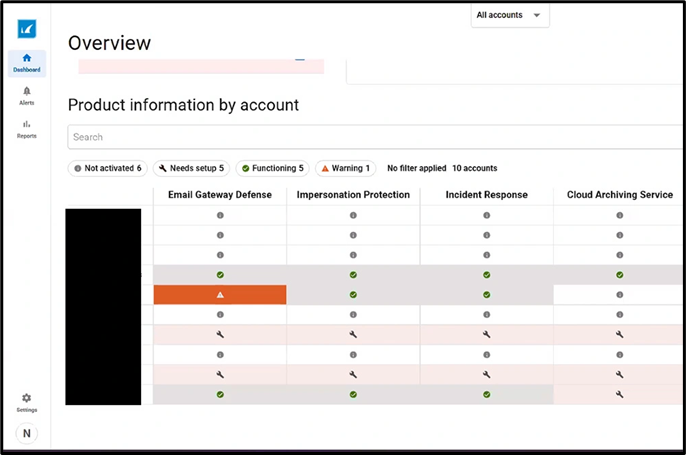Toggle the Functioning 5 filter chip

272,168
